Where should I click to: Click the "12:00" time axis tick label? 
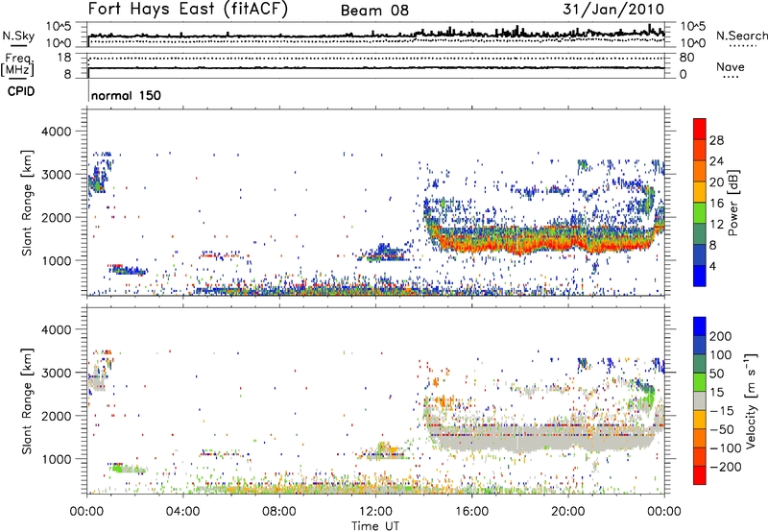375,512
